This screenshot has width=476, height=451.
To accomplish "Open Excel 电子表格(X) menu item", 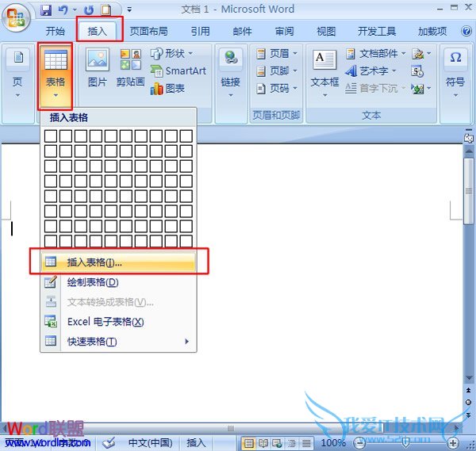I will click(x=118, y=322).
